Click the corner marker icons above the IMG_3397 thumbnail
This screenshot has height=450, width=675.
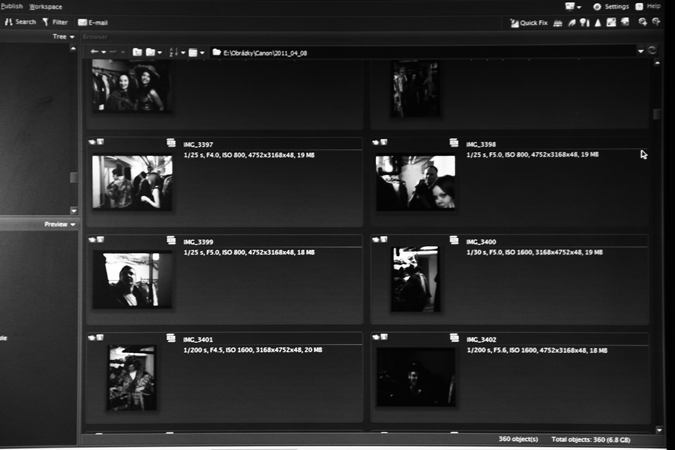coord(96,142)
